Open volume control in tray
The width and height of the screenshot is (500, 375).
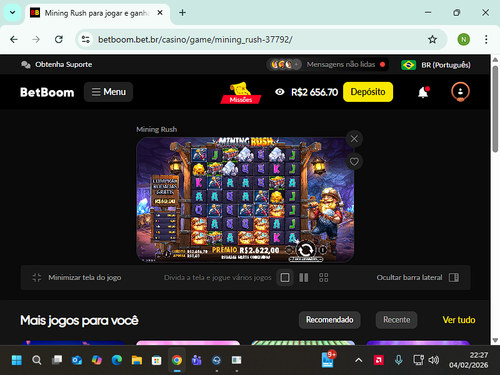click(x=434, y=360)
